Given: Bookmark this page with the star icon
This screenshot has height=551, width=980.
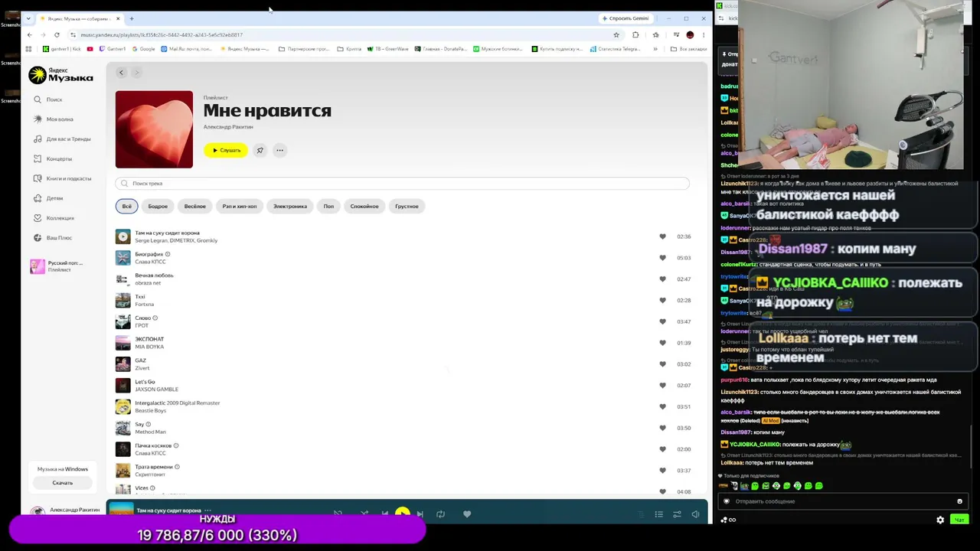Looking at the screenshot, I should pyautogui.click(x=616, y=34).
